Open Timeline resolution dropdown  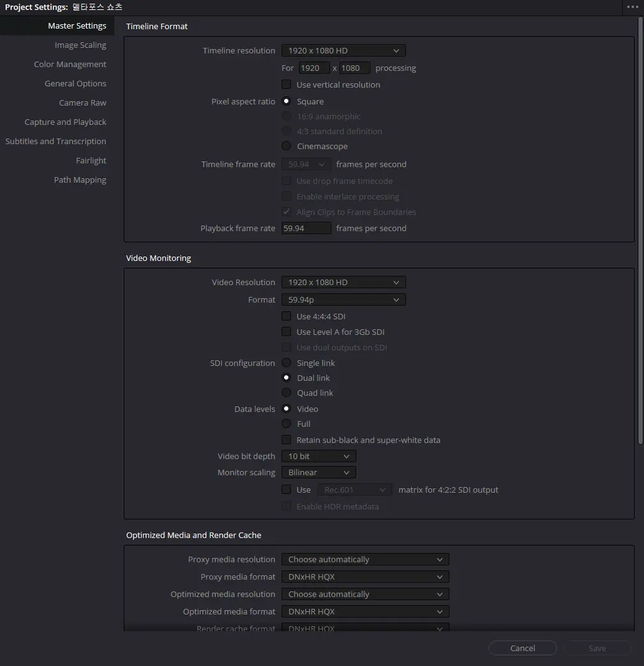pos(344,50)
